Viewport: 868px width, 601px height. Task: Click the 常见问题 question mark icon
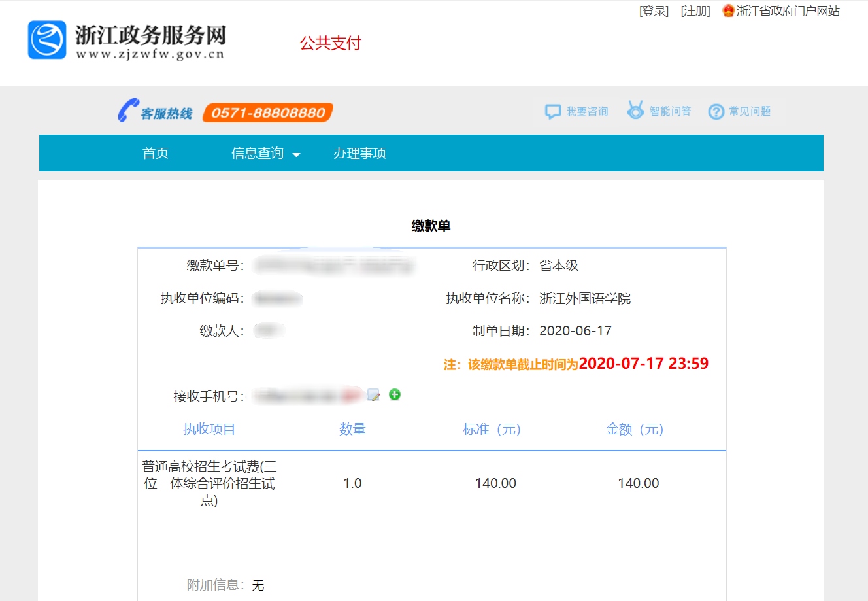tap(716, 112)
